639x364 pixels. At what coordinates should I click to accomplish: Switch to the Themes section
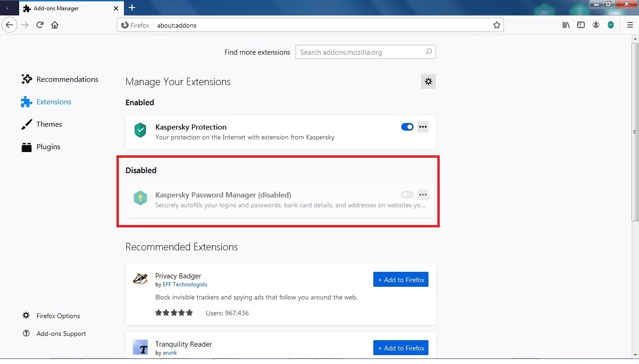(x=42, y=124)
